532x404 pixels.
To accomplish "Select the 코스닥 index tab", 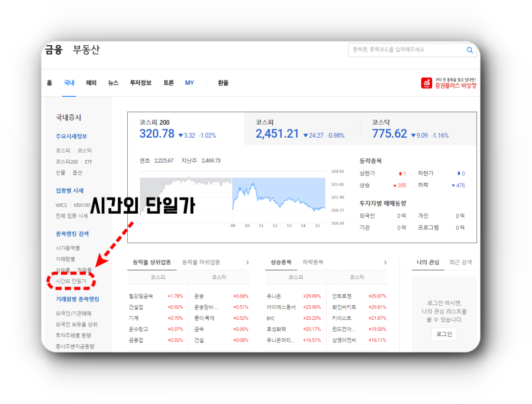I will [418, 129].
